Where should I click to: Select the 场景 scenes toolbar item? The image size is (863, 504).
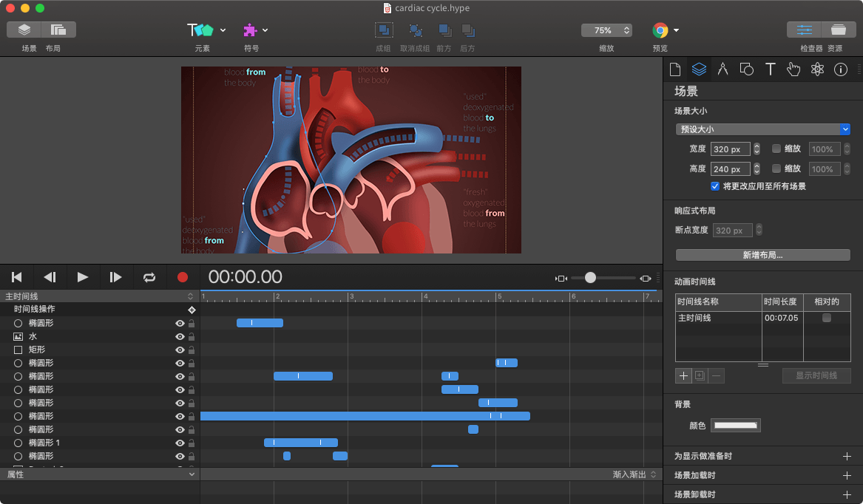coord(23,30)
